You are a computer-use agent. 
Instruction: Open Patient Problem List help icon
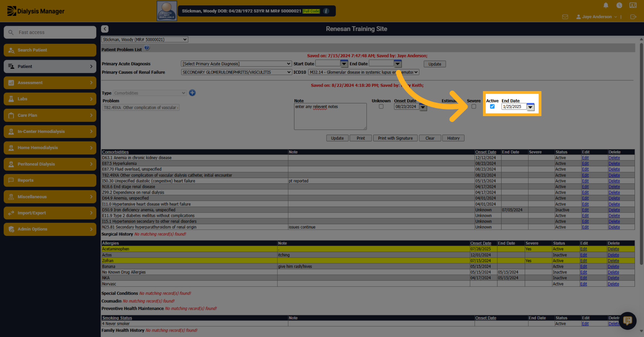(x=147, y=48)
